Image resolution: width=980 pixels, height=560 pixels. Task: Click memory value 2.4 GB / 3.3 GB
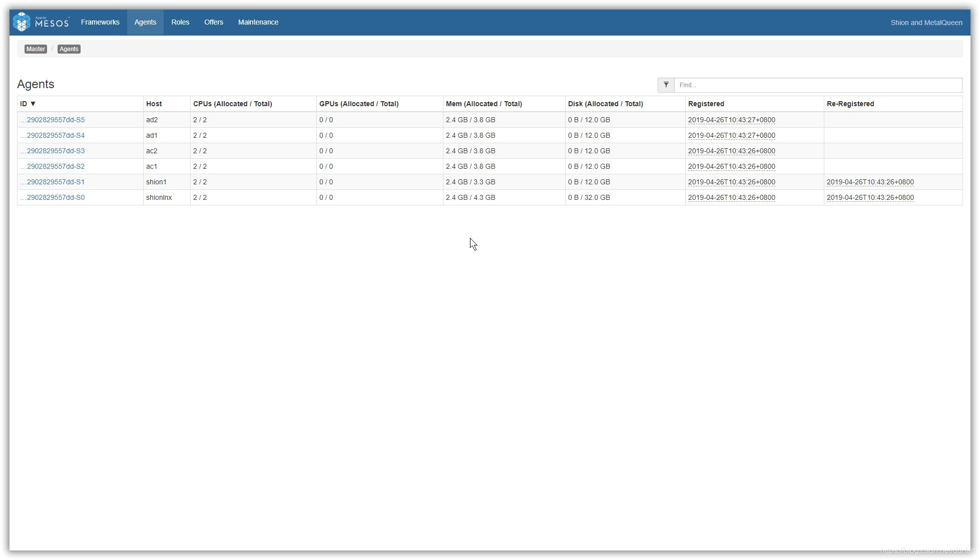pyautogui.click(x=470, y=182)
